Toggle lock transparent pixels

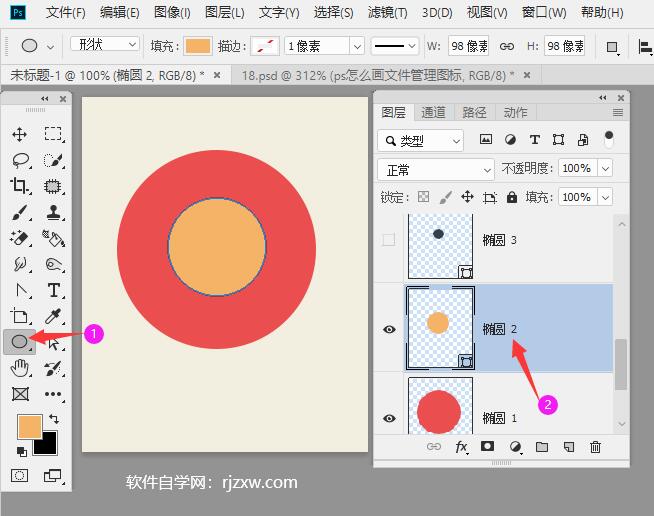pyautogui.click(x=423, y=196)
